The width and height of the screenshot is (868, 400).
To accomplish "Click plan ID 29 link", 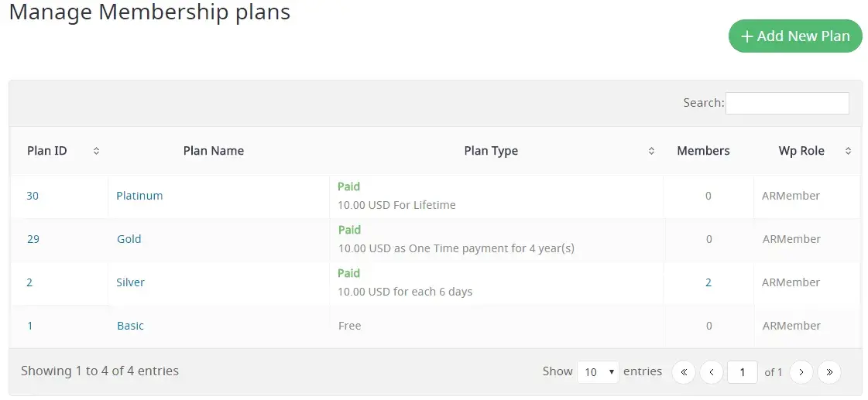I will pyautogui.click(x=33, y=239).
